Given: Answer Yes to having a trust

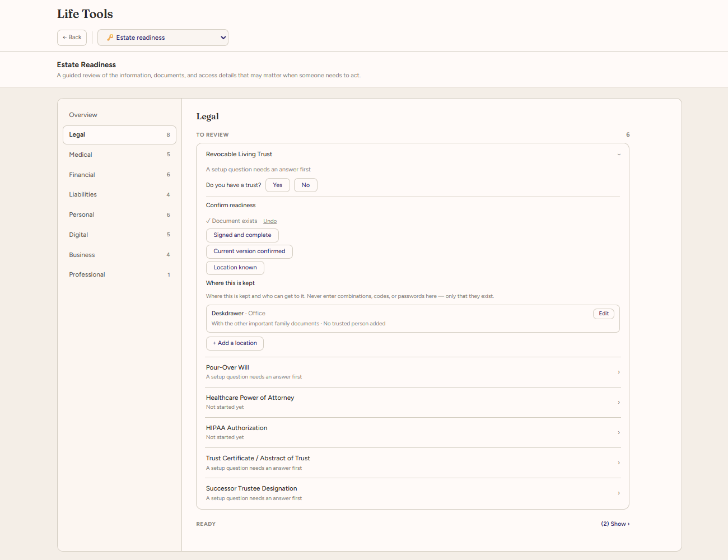Looking at the screenshot, I should [278, 185].
